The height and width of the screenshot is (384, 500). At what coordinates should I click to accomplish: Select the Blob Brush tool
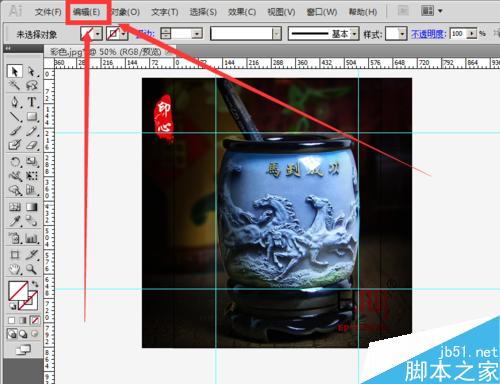(15, 145)
